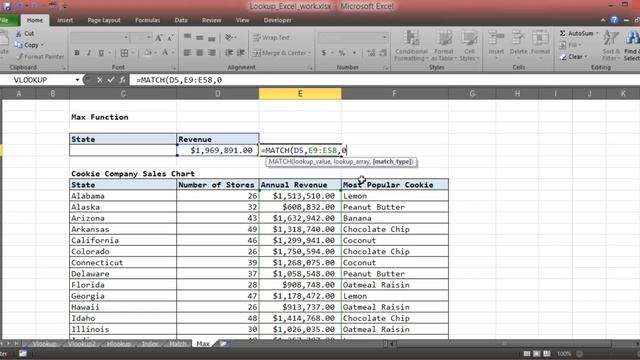
Task: Expand the Number dialog launcher
Action: tap(386, 68)
